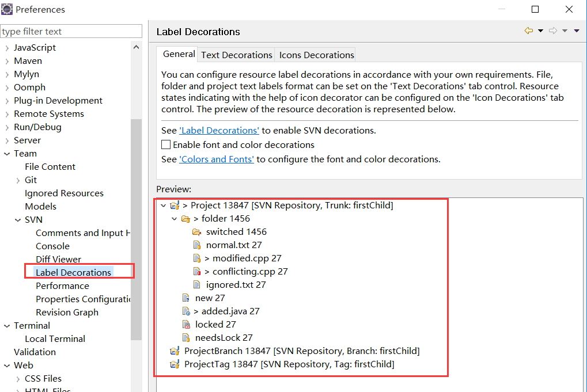
Task: Select the Diff Viewer page
Action: (x=58, y=259)
